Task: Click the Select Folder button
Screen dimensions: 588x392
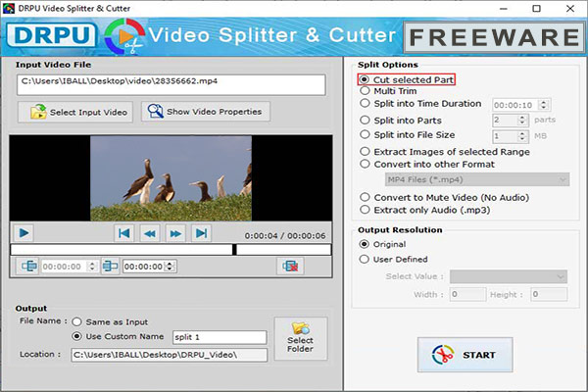Action: click(301, 339)
